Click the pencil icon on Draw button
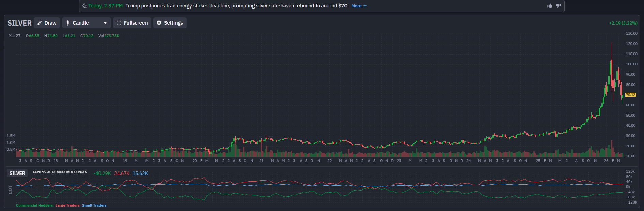The height and width of the screenshot is (211, 644). (40, 23)
